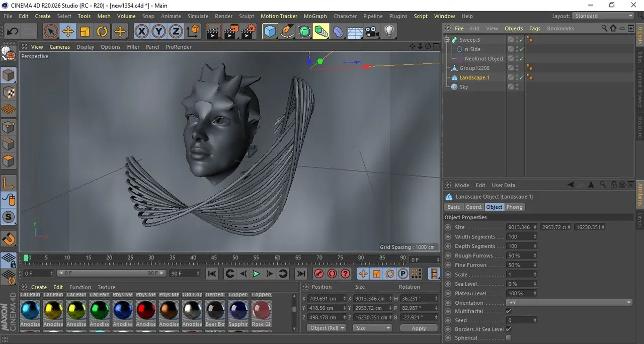Click Width Segments stepper arrows
The image size is (644, 344).
click(x=535, y=237)
